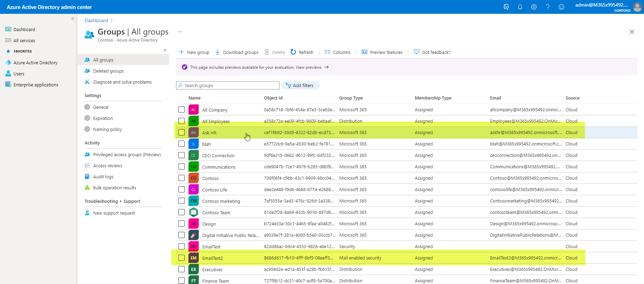Open the Finance Team group name
The height and width of the screenshot is (284, 644).
(x=215, y=281)
